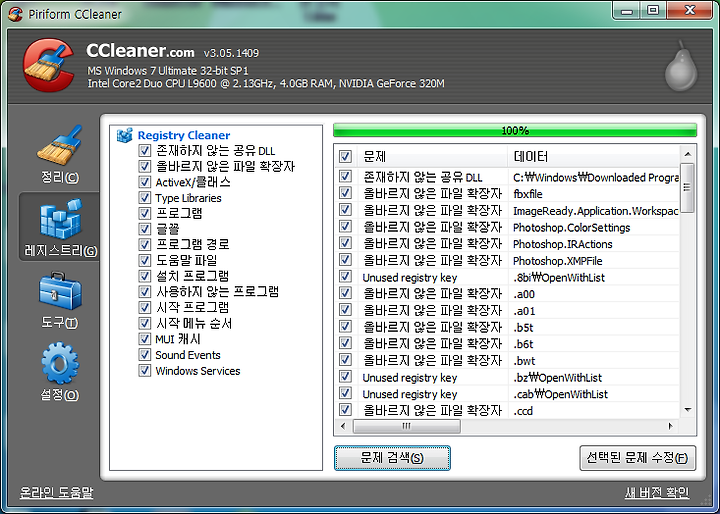The image size is (720, 514).
Task: Toggle the Windows Services checkbox
Action: (x=145, y=370)
